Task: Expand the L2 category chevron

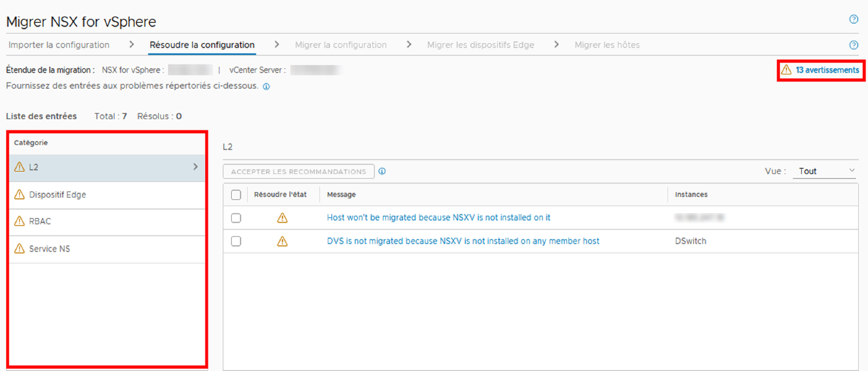Action: [x=196, y=167]
